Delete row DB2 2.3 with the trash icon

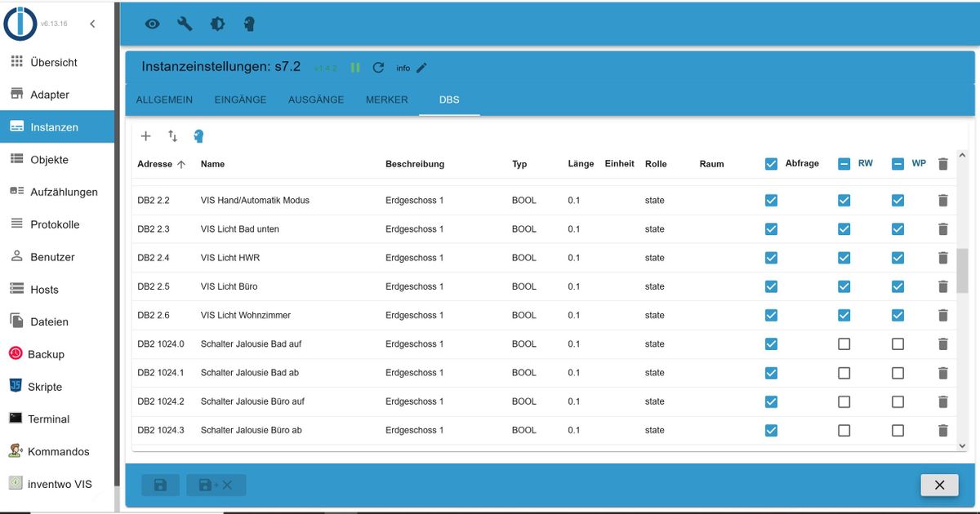point(943,229)
